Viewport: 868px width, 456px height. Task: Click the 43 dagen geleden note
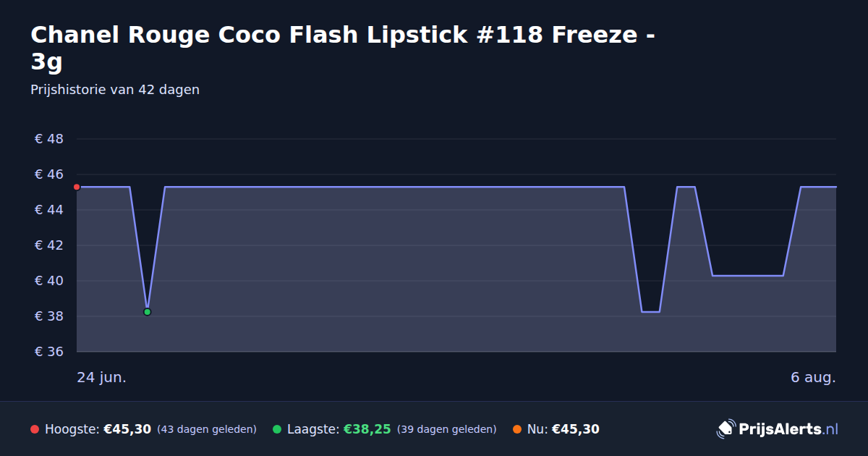click(x=207, y=429)
